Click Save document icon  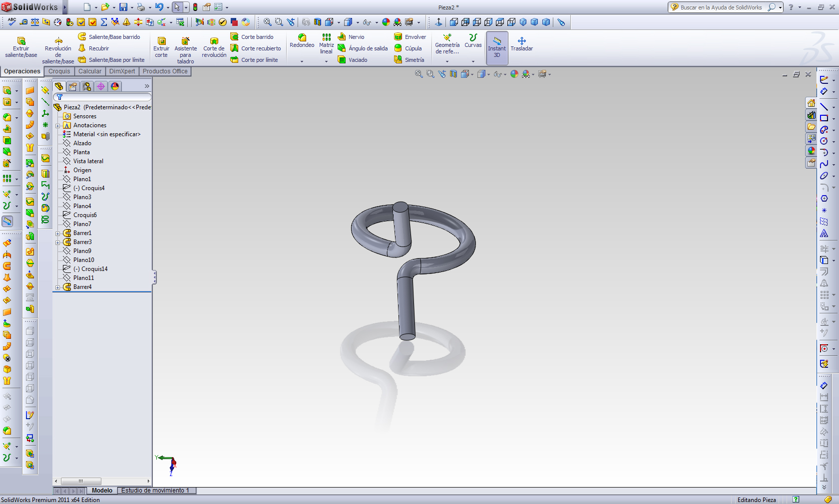(123, 7)
